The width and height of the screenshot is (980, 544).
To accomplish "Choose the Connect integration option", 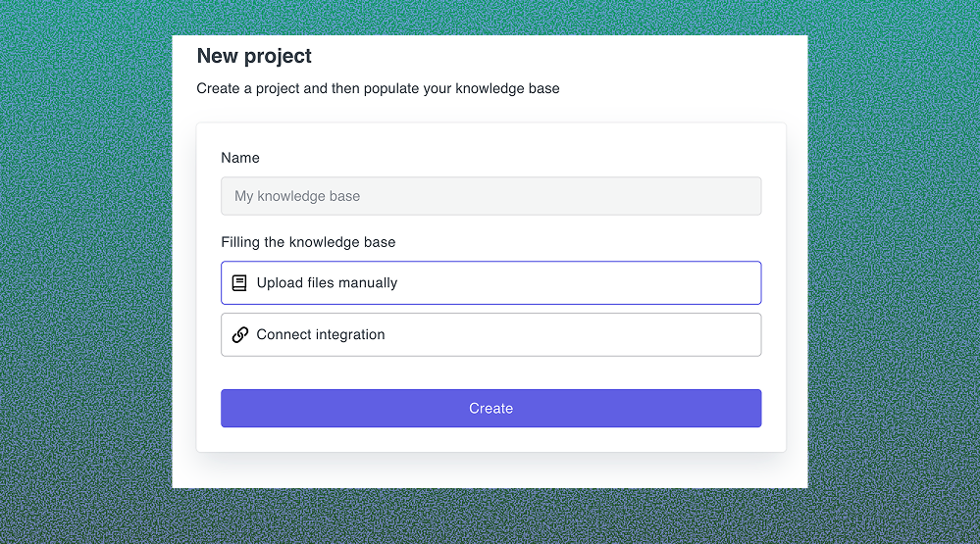I will [x=490, y=335].
